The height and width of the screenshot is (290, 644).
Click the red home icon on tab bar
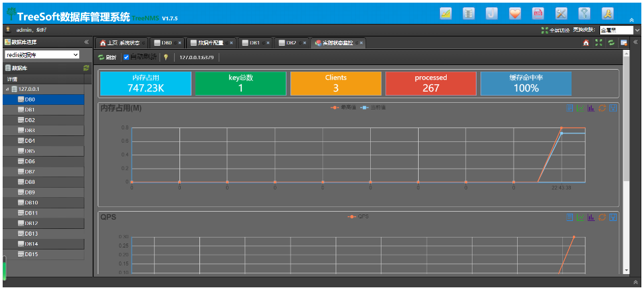coord(586,42)
